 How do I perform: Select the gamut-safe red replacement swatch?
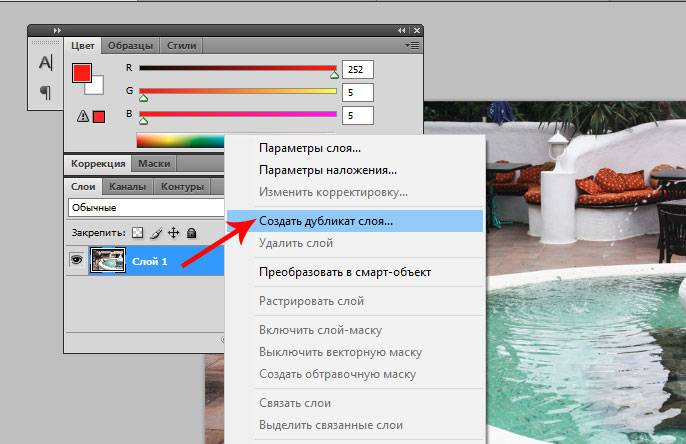[99, 117]
